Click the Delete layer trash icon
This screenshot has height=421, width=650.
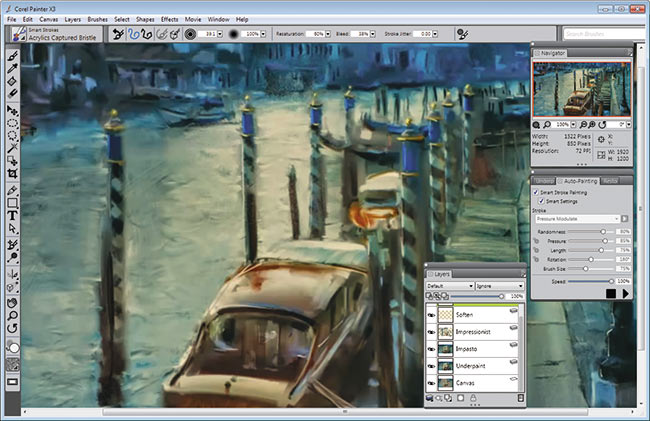point(521,398)
